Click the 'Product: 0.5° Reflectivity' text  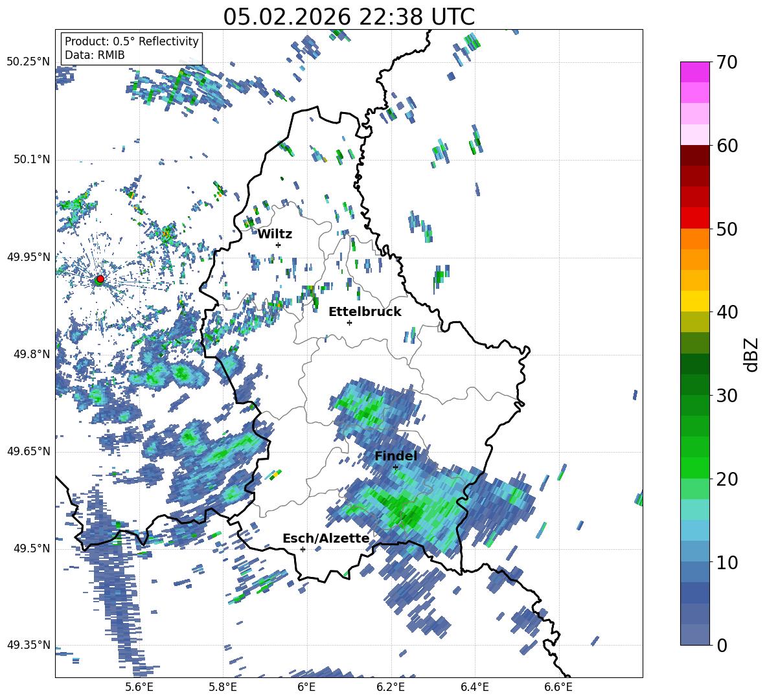click(132, 41)
